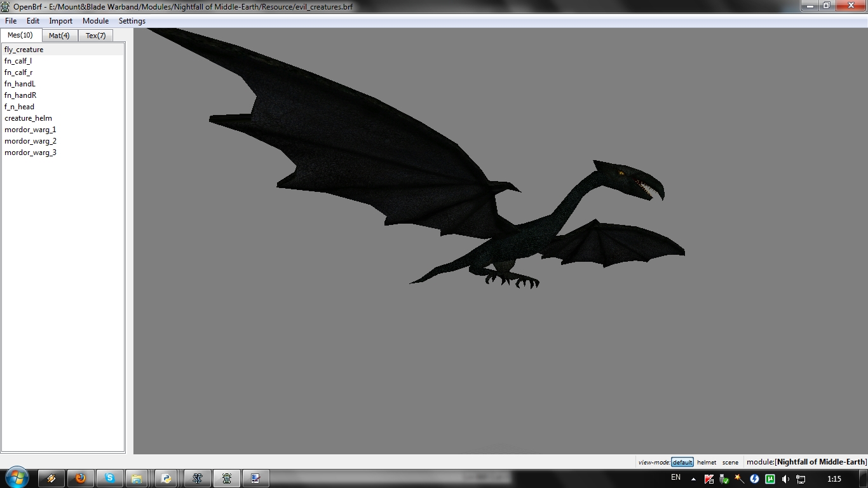Select the fn_handR mesh

pyautogui.click(x=63, y=95)
